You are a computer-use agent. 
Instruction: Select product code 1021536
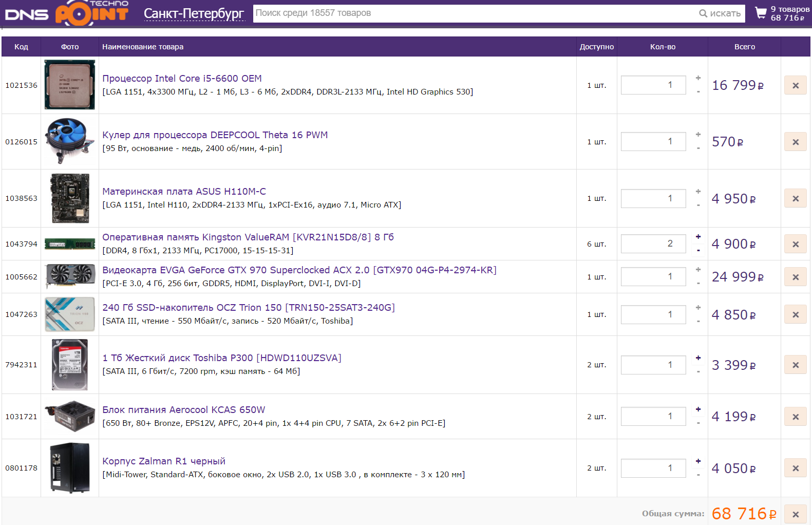(x=22, y=85)
